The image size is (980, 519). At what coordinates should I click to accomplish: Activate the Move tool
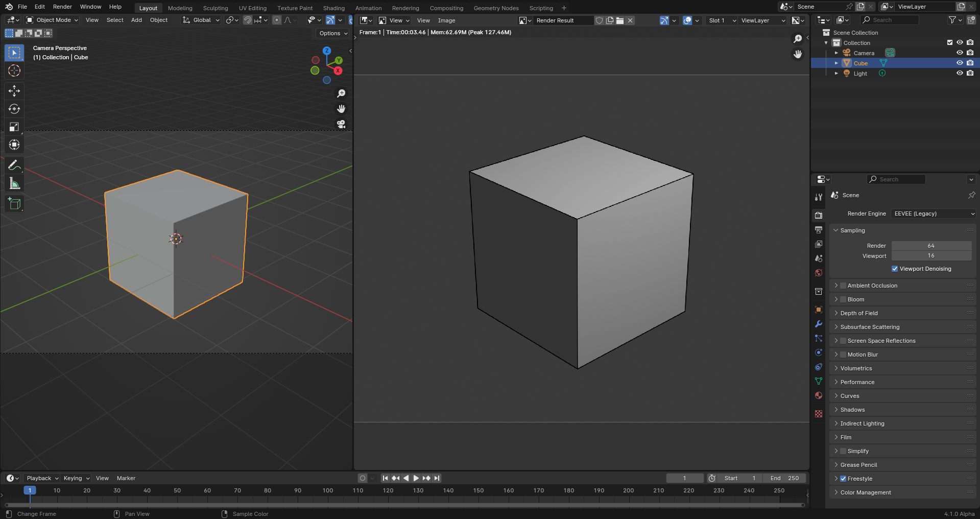14,91
